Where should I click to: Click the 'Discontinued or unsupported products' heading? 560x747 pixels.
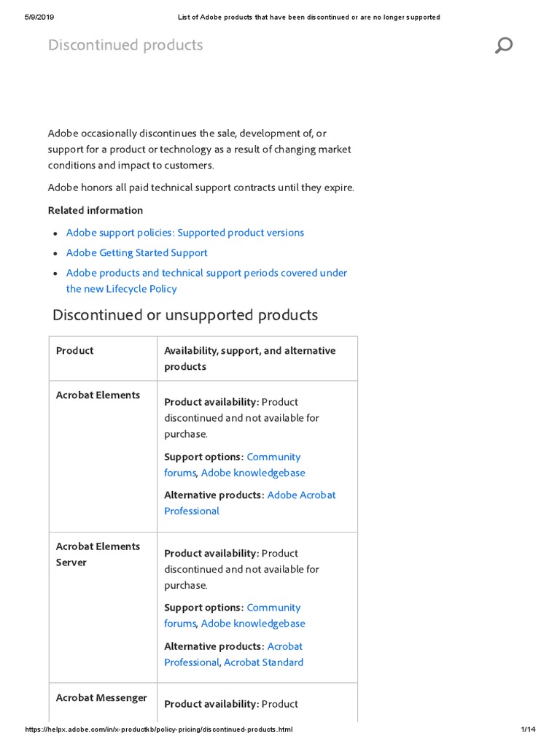point(185,315)
